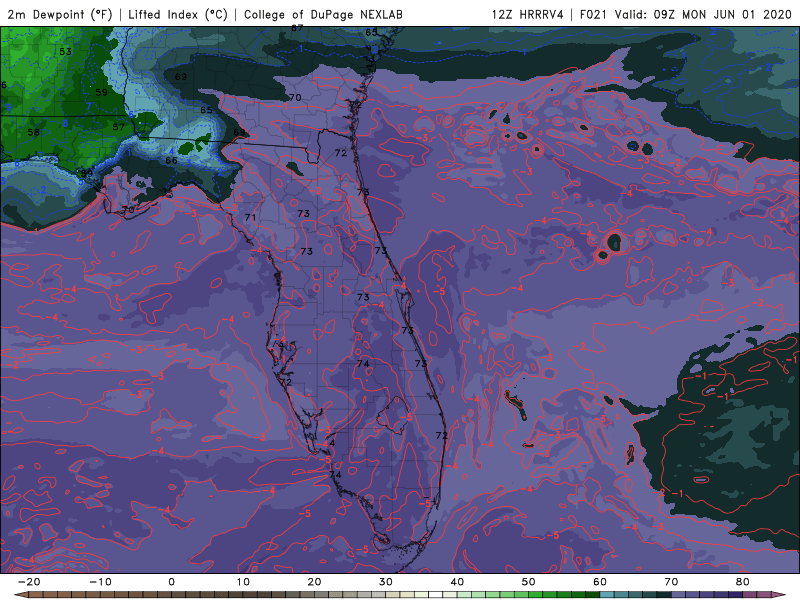Click the 0 label on the color scale
Screen dimensions: 800x600
point(171,582)
